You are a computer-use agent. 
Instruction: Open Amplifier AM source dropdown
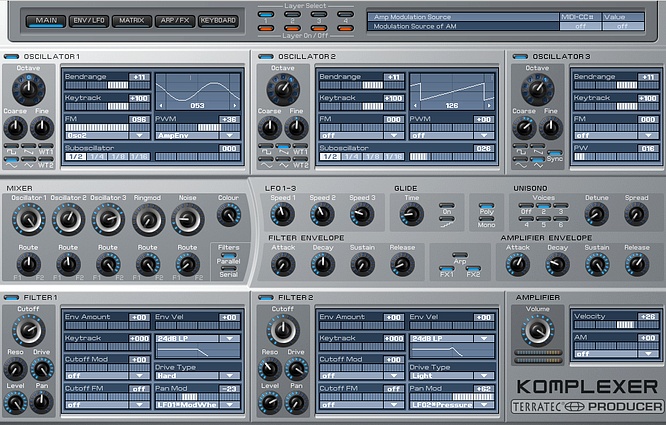coord(616,354)
